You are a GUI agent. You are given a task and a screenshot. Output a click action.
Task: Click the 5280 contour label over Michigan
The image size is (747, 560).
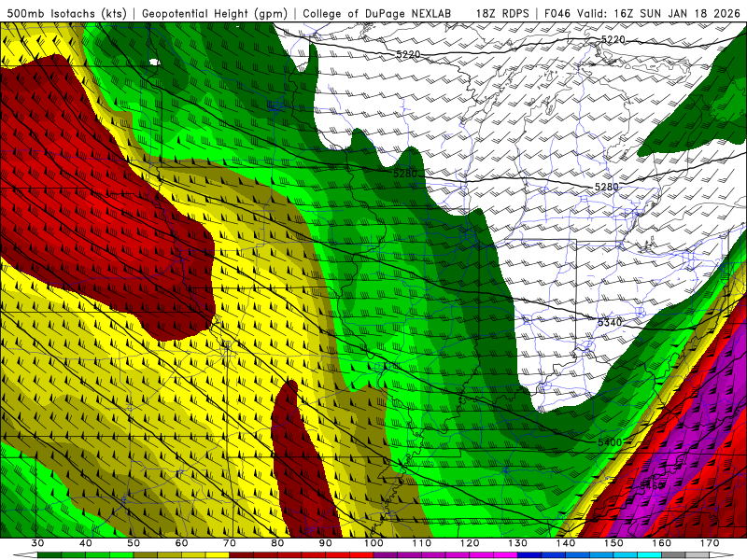pyautogui.click(x=606, y=187)
